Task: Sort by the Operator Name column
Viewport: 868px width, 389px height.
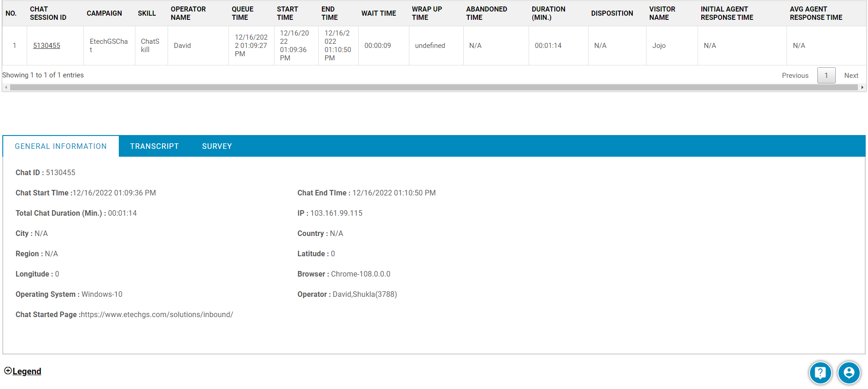Action: click(188, 13)
